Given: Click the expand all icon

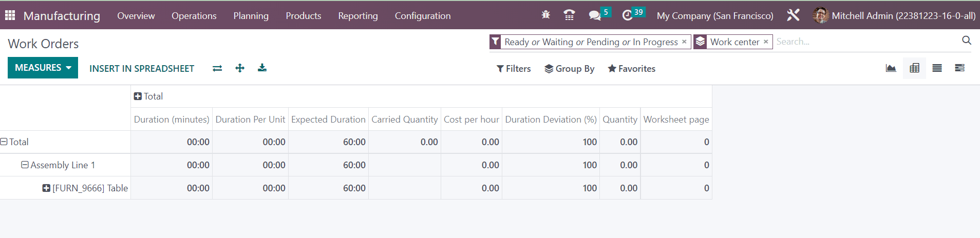Looking at the screenshot, I should click(x=240, y=68).
